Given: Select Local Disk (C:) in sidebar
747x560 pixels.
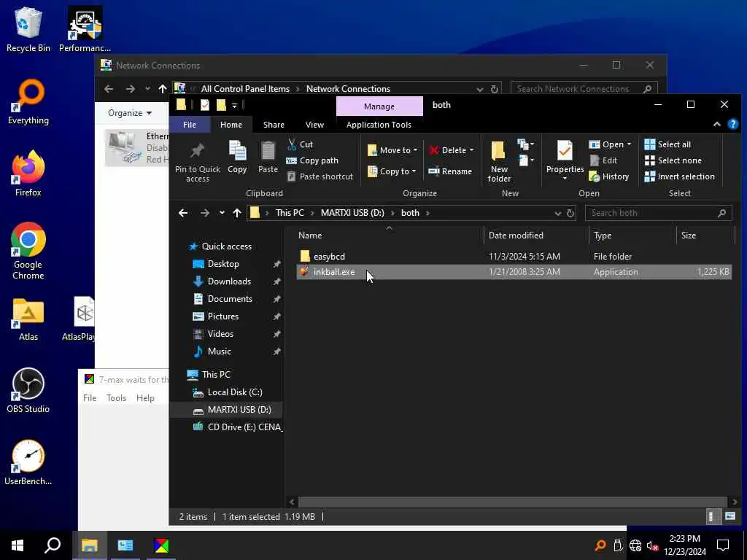Looking at the screenshot, I should click(x=234, y=392).
